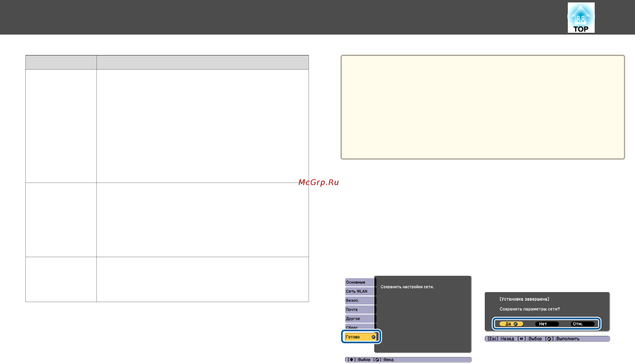635x364 pixels.
Task: Click the TOP home icon
Action: 581,17
